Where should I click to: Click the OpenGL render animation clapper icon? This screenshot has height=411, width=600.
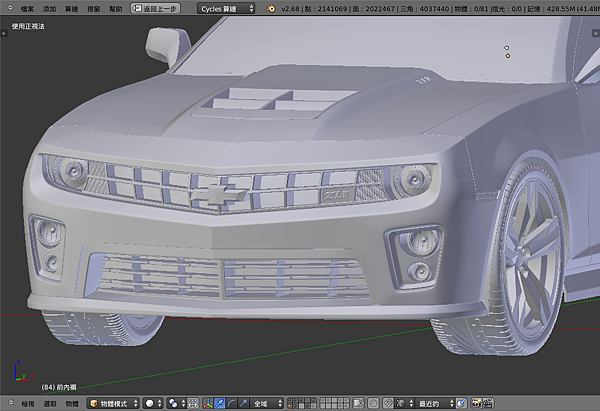(488, 403)
